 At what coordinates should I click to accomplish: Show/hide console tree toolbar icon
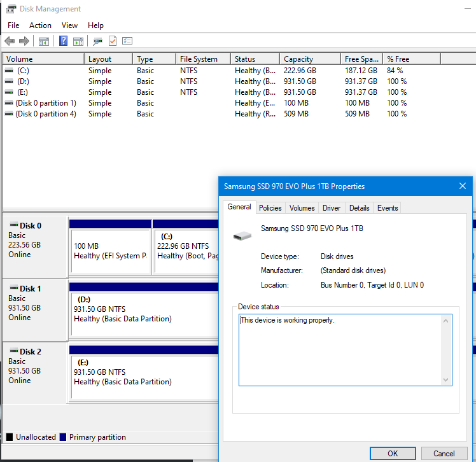[x=44, y=41]
